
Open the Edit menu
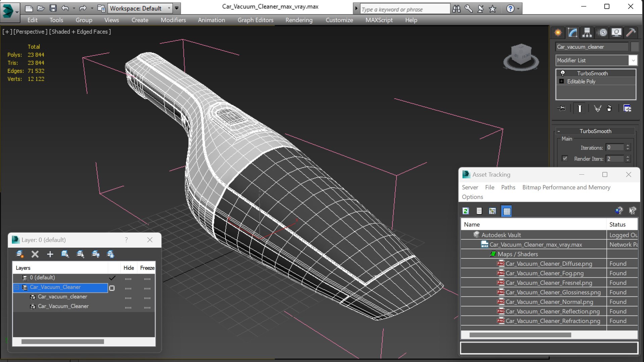[x=33, y=20]
